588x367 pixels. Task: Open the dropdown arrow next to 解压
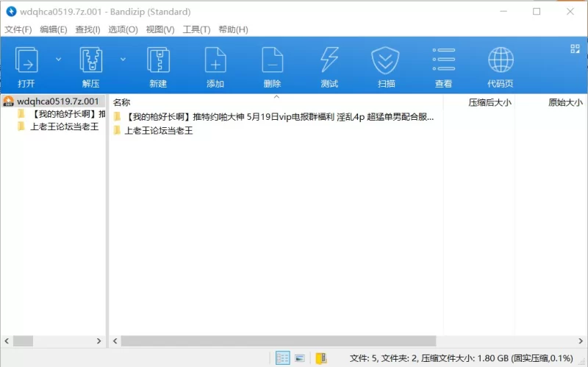tap(123, 60)
